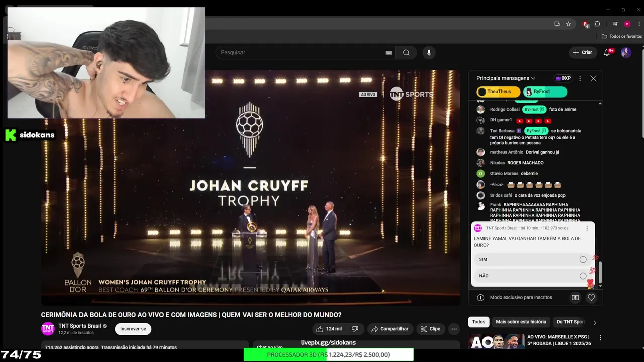Show more chips with the right arrow
Viewport: 644px width, 362px height.
(595, 322)
